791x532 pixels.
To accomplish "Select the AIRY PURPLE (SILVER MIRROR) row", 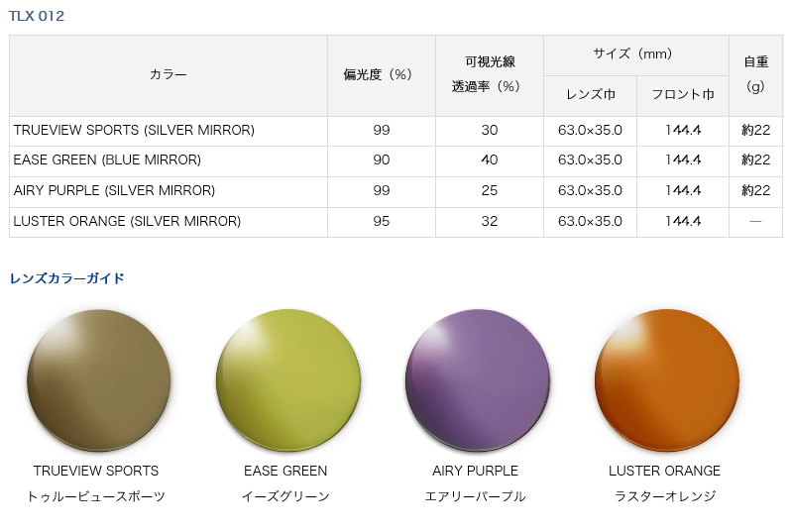I will tap(396, 191).
